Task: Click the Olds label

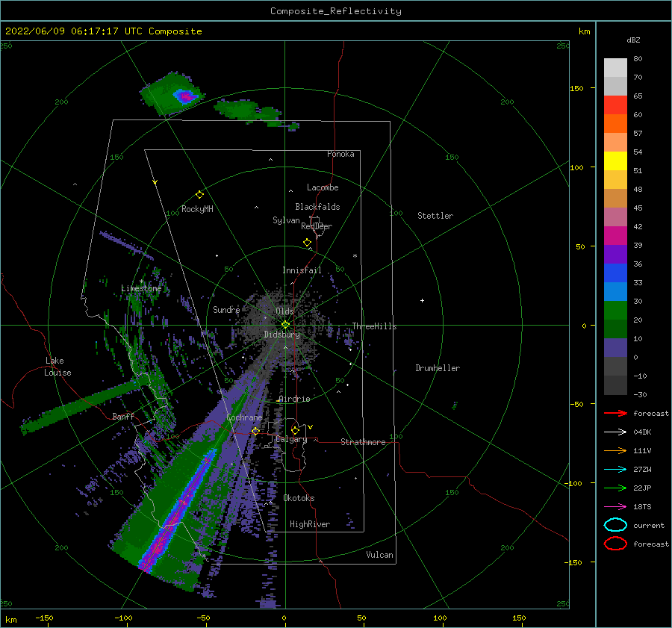Action: (x=284, y=311)
